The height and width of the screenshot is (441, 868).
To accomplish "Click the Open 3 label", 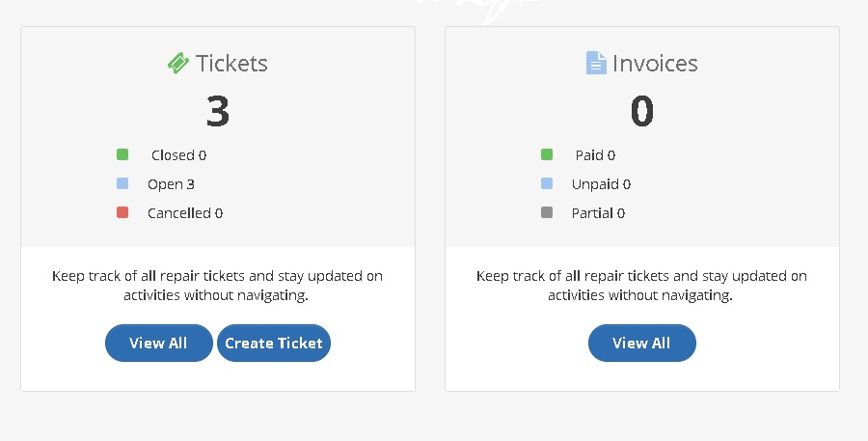I will tap(171, 184).
